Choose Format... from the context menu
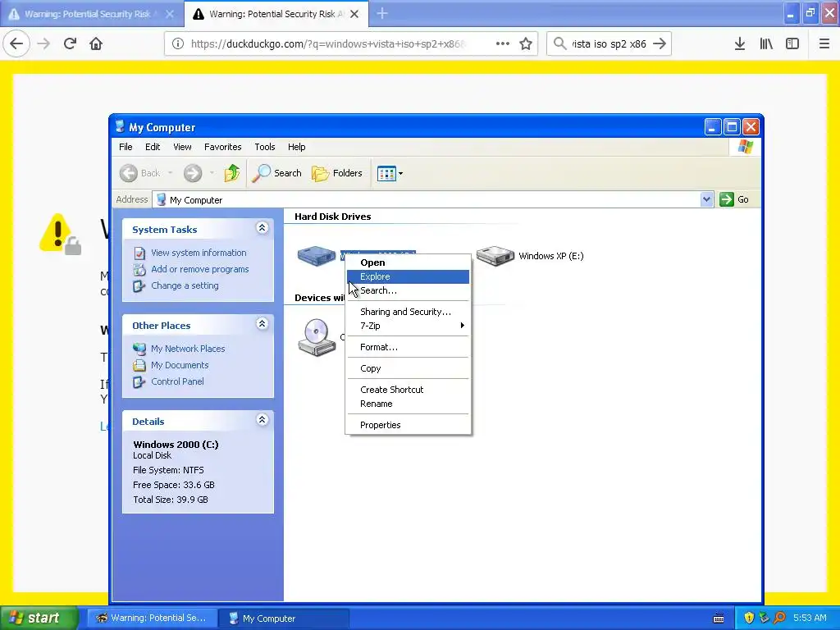Screen dimensions: 840x630 [x=409, y=347]
